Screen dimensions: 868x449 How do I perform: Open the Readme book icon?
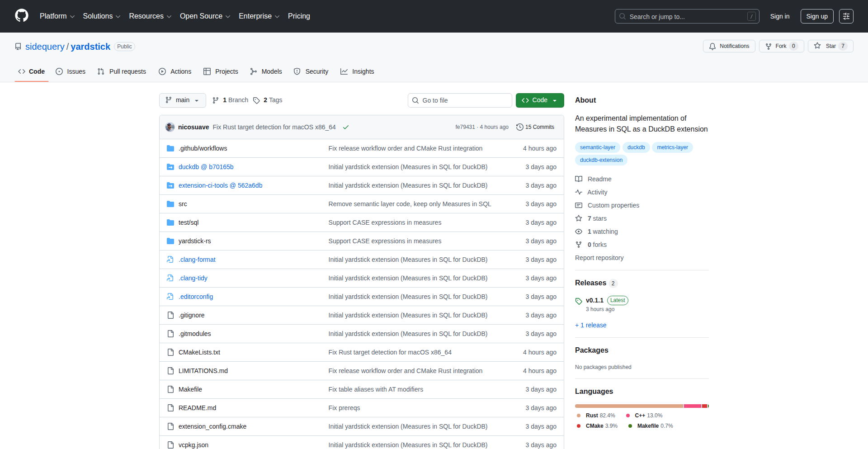click(579, 179)
